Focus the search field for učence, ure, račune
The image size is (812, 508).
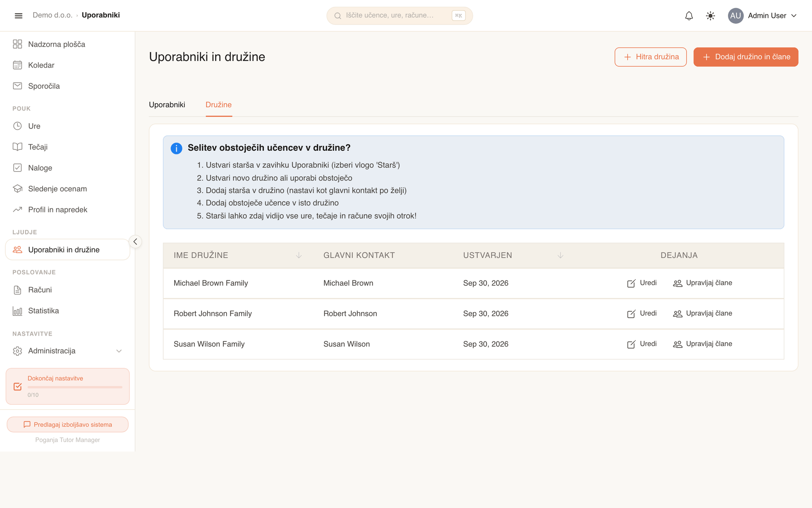400,15
